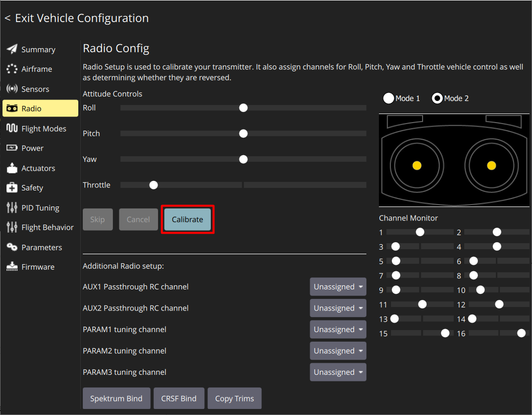Image resolution: width=532 pixels, height=415 pixels.
Task: Select the Power setup icon
Action: click(12, 148)
